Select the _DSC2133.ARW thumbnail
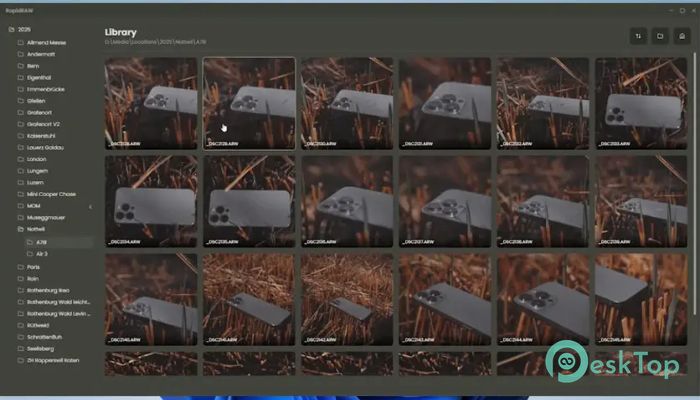 pyautogui.click(x=641, y=103)
